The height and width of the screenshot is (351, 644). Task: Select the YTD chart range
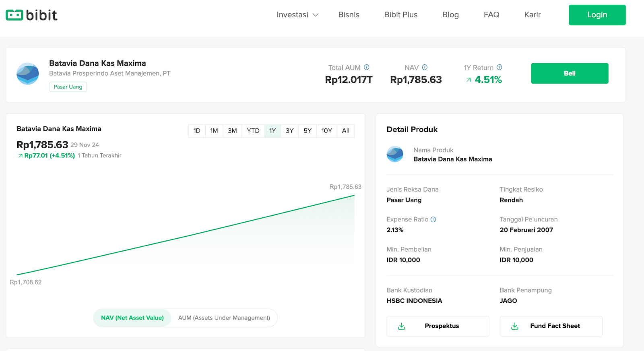coord(253,131)
